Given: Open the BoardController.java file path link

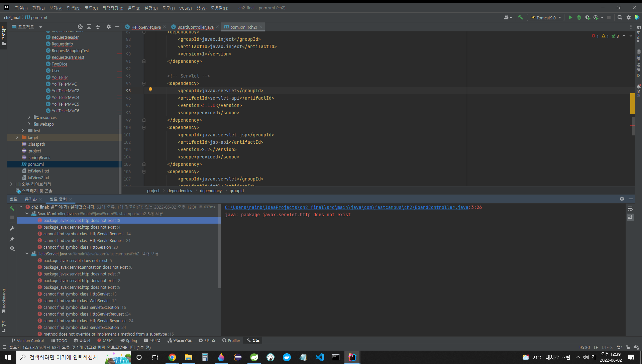Looking at the screenshot, I should coord(346,207).
